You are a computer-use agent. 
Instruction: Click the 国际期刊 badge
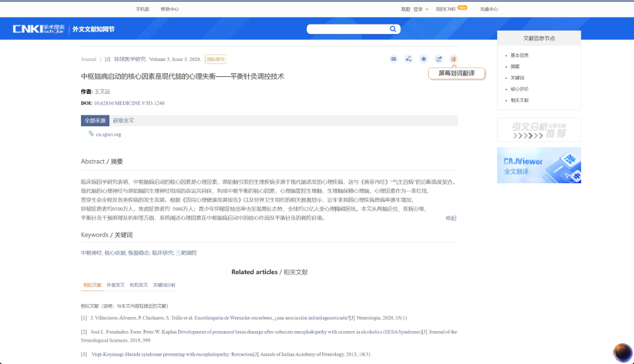click(215, 59)
